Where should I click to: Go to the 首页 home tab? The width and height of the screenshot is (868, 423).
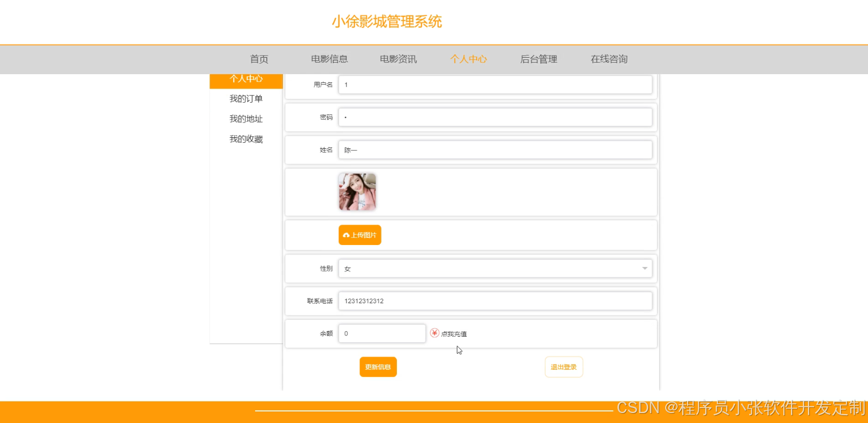[x=259, y=59]
